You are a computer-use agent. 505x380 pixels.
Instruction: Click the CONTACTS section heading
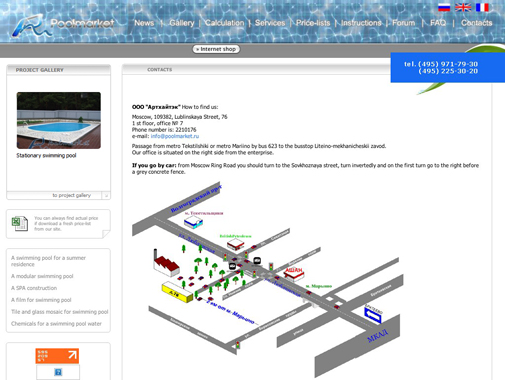[160, 70]
